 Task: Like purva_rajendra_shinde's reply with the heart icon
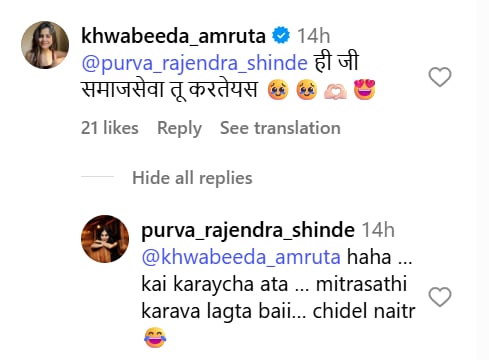pyautogui.click(x=440, y=296)
